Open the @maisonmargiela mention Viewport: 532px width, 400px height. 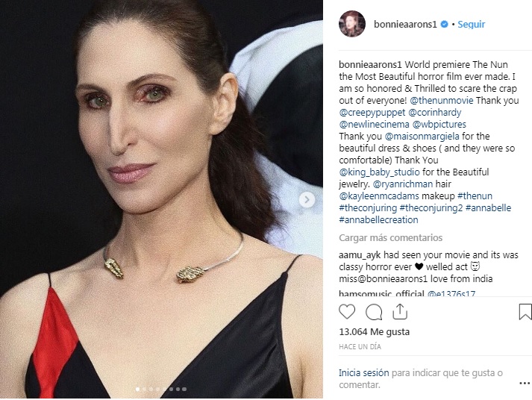(422, 137)
